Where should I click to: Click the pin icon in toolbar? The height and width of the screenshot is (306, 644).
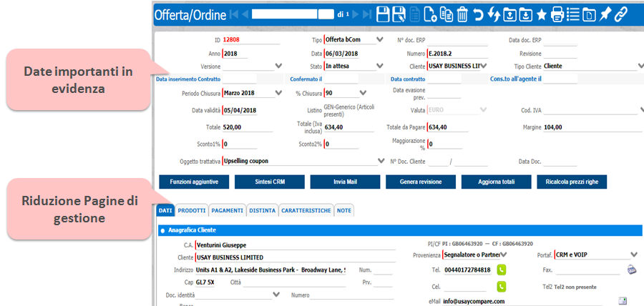tap(604, 14)
